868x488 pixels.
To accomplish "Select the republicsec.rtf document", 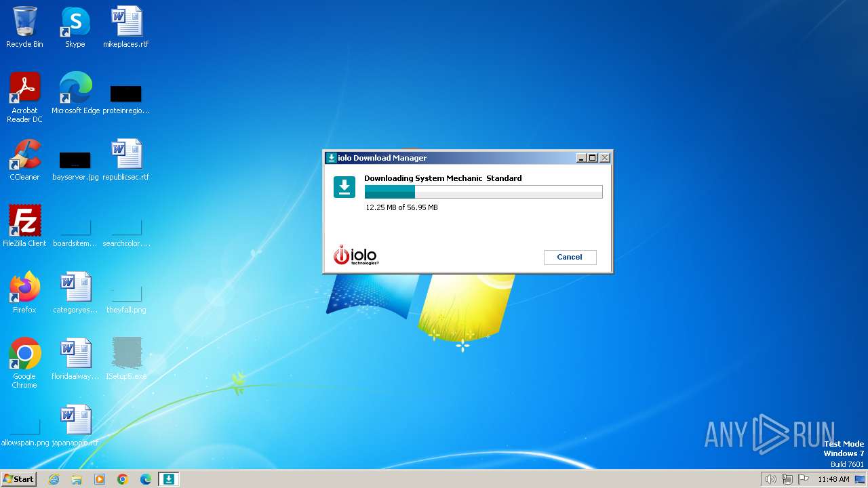I will coord(126,159).
